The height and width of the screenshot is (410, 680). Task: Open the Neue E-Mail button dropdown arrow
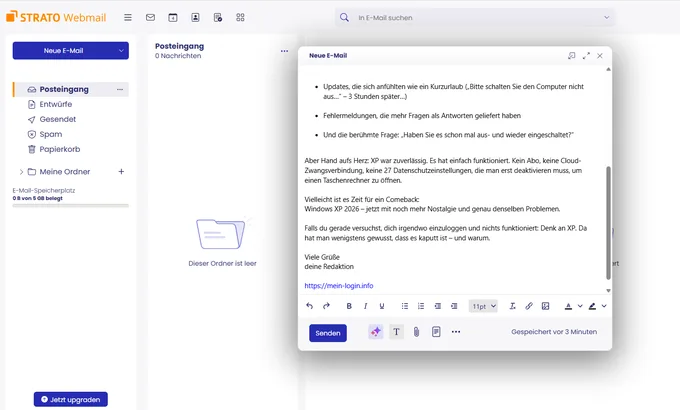pyautogui.click(x=121, y=51)
